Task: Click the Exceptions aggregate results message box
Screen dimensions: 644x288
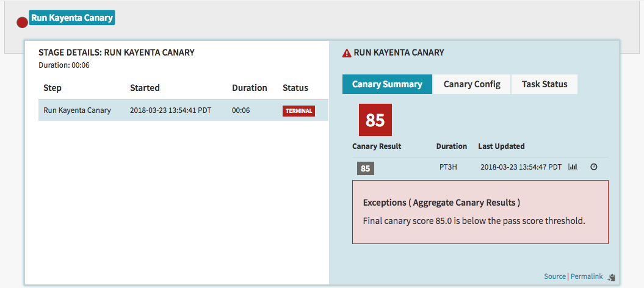Action: [x=480, y=212]
